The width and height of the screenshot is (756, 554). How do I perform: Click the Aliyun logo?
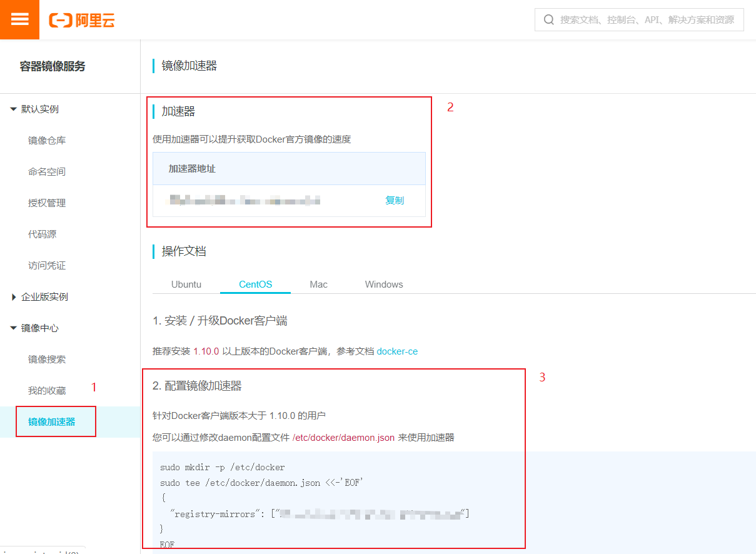pyautogui.click(x=82, y=20)
